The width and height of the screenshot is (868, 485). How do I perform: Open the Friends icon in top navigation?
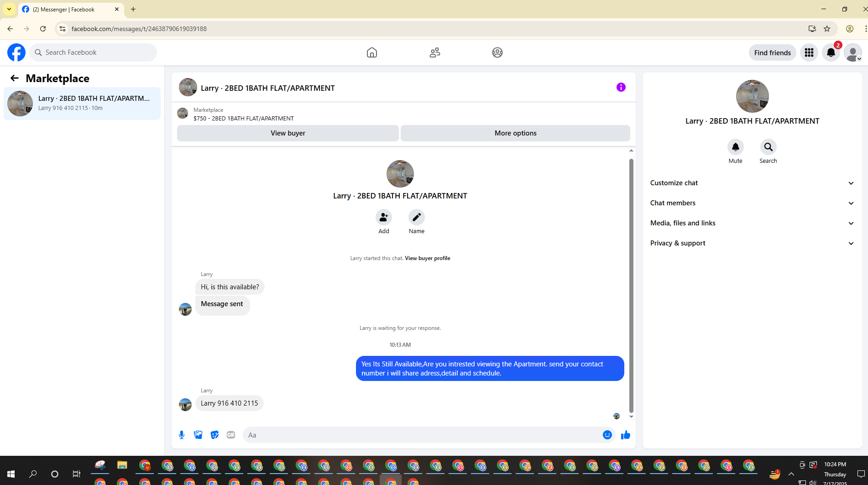click(x=435, y=52)
